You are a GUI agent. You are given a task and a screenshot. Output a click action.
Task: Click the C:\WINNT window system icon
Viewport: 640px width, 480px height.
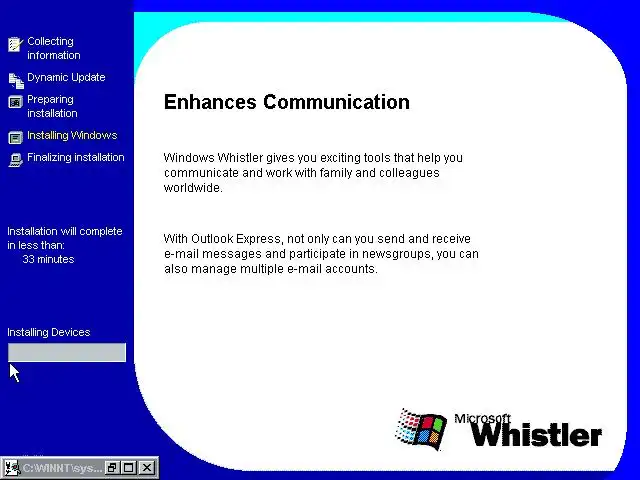[11, 468]
